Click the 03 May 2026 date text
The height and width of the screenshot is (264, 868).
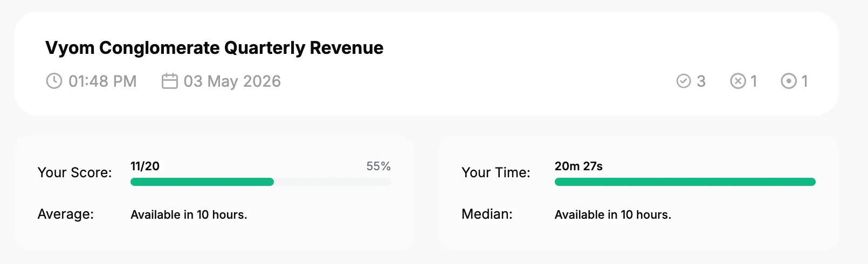pyautogui.click(x=232, y=81)
